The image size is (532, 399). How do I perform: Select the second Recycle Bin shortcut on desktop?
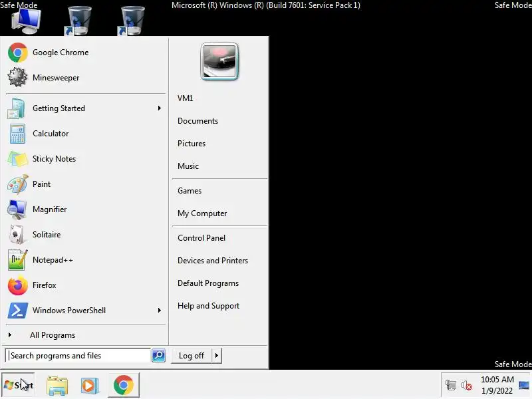pyautogui.click(x=131, y=21)
